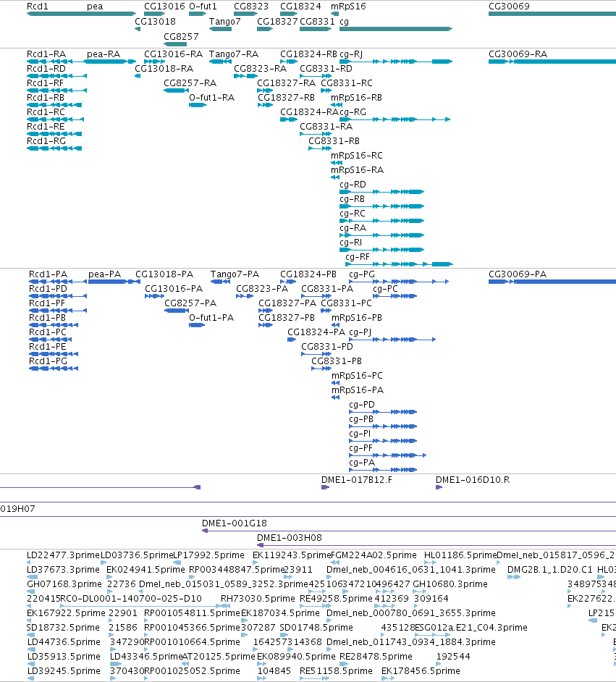616x682 pixels.
Task: Click the DME1-001G18 clone label
Action: click(x=235, y=523)
